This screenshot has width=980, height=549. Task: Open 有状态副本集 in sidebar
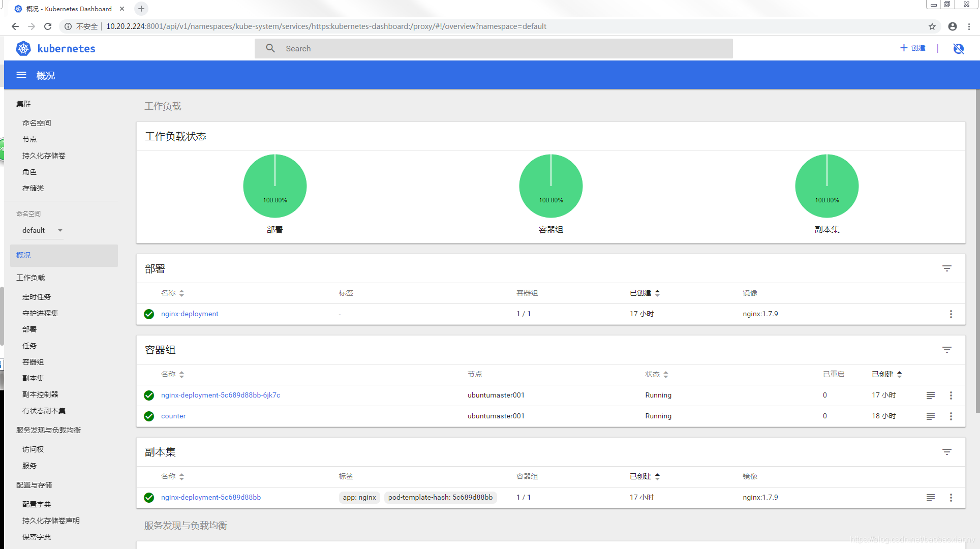point(44,411)
